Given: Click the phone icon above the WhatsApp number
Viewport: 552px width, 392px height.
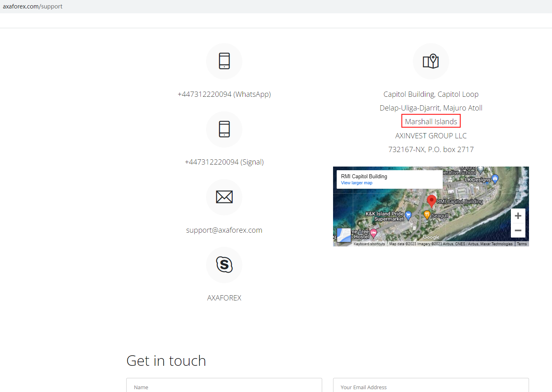Looking at the screenshot, I should point(224,61).
